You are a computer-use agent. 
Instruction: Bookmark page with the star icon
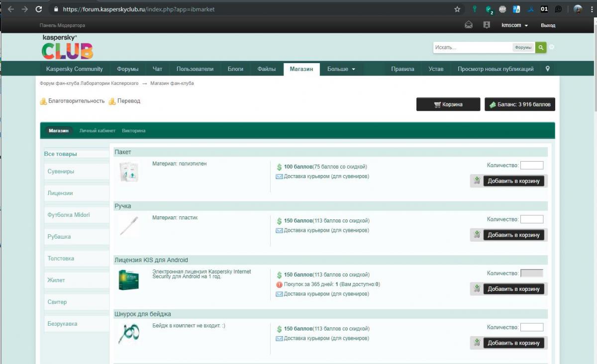click(457, 9)
